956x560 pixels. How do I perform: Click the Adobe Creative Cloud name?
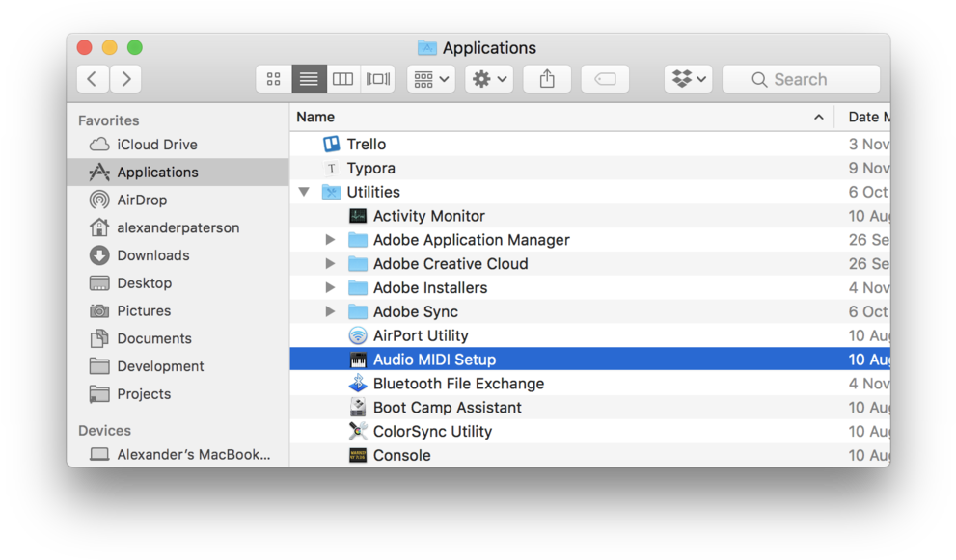click(x=451, y=264)
